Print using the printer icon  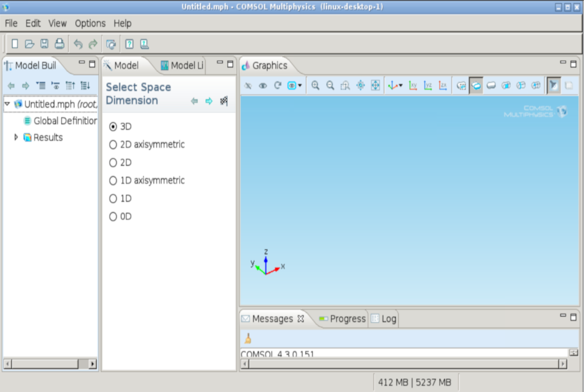[x=59, y=44]
